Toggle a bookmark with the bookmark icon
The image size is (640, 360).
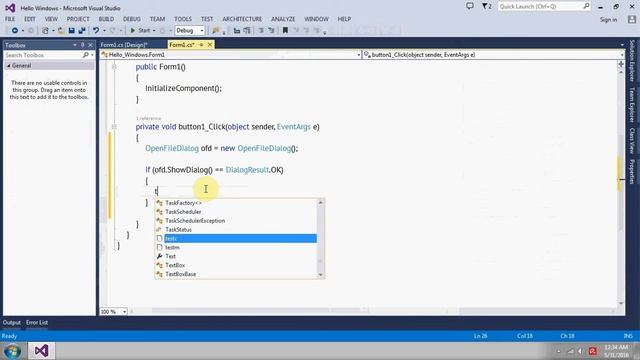point(285,31)
